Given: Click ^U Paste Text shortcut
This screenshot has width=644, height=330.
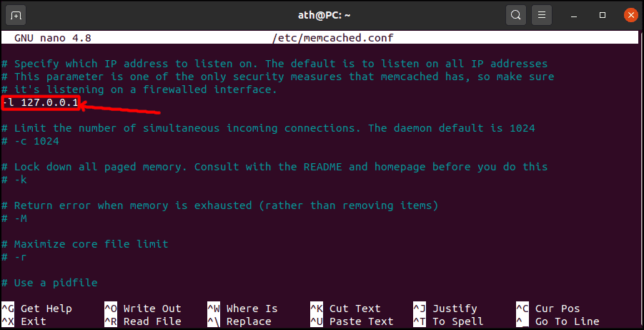Looking at the screenshot, I should (x=352, y=321).
